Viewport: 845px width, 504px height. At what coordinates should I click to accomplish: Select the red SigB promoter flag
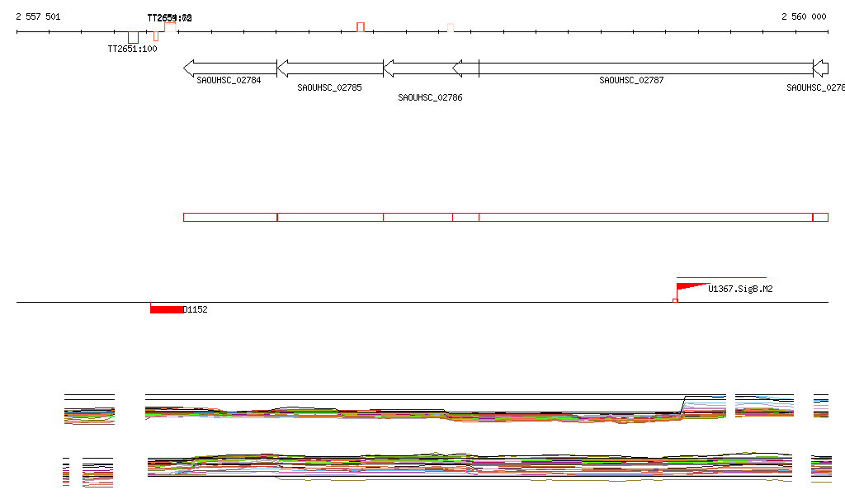693,286
